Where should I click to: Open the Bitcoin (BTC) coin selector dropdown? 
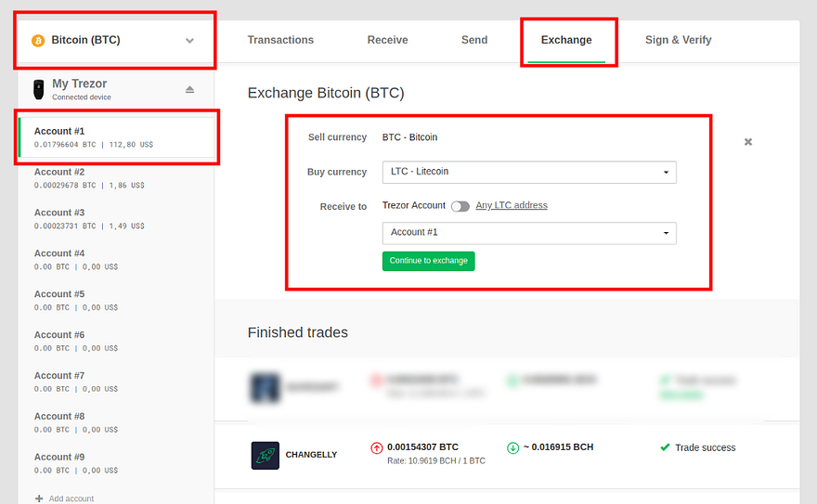click(x=189, y=41)
